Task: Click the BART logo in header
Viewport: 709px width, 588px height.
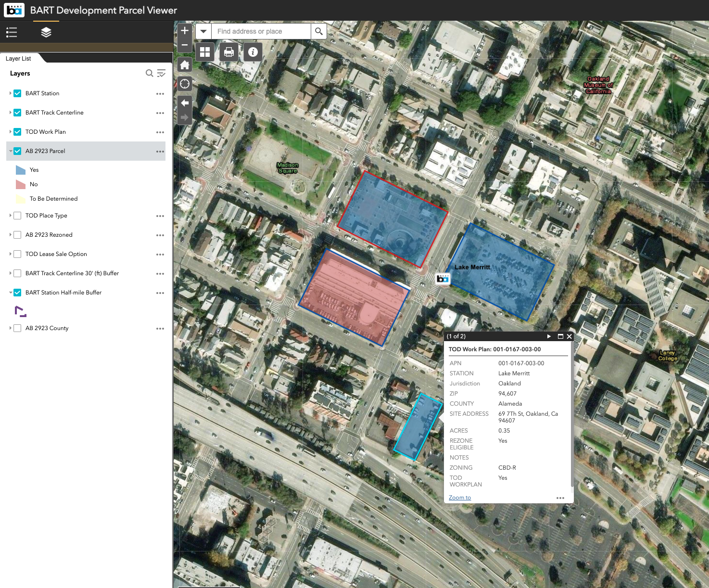Action: pos(14,10)
